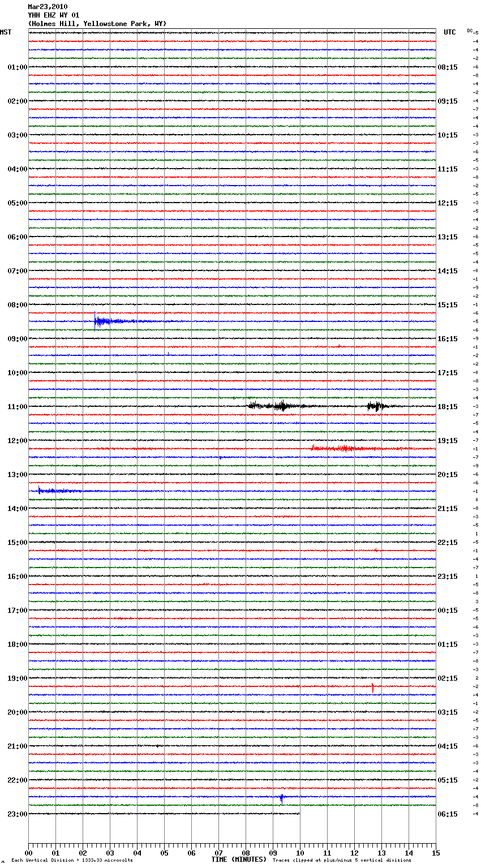Click the 15:15 UTC time label
Viewport: 481px width, 868px height.
tap(448, 305)
